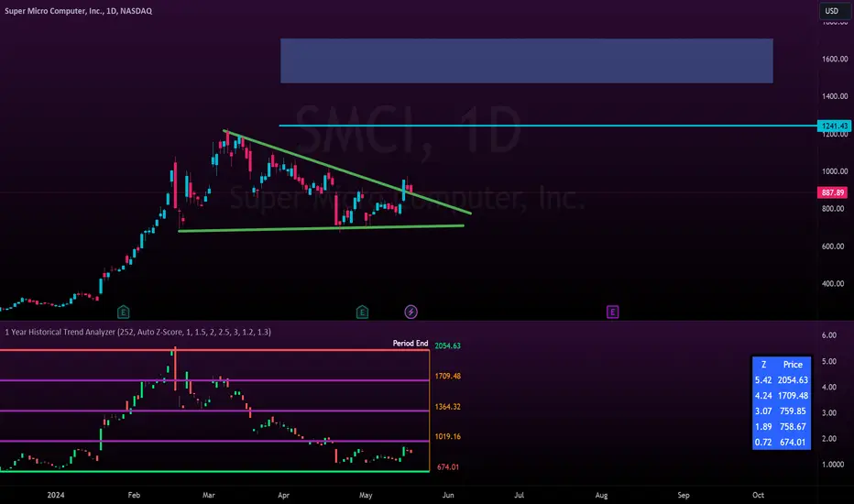
Task: Click the Z column header in table
Action: pyautogui.click(x=763, y=365)
